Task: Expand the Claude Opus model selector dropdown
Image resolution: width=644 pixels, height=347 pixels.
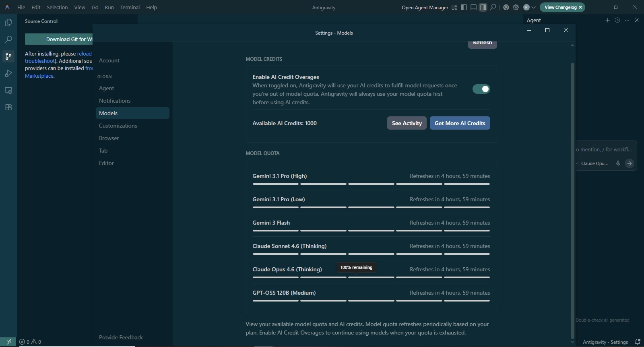Action: pos(592,163)
